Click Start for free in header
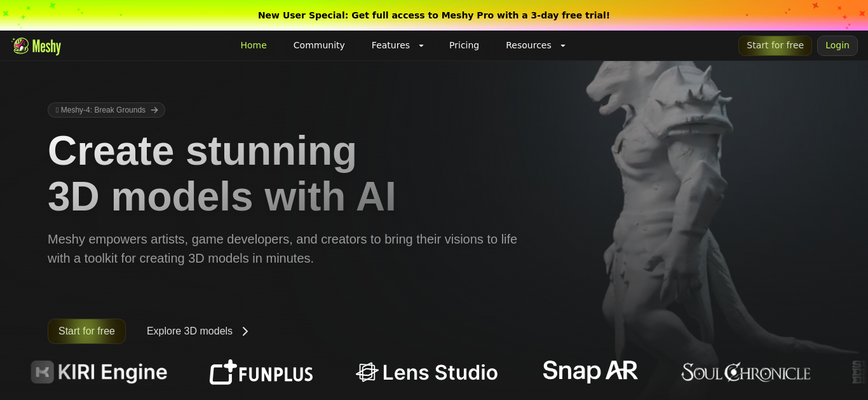 point(775,45)
